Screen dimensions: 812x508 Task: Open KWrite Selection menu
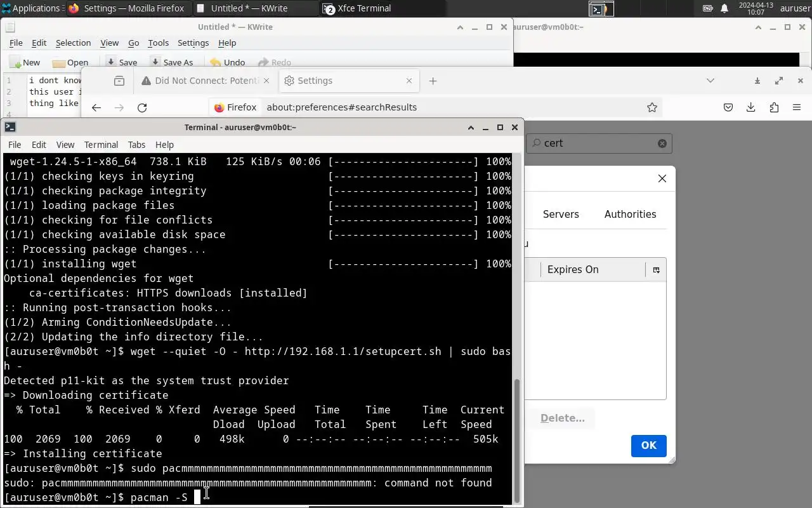click(73, 43)
